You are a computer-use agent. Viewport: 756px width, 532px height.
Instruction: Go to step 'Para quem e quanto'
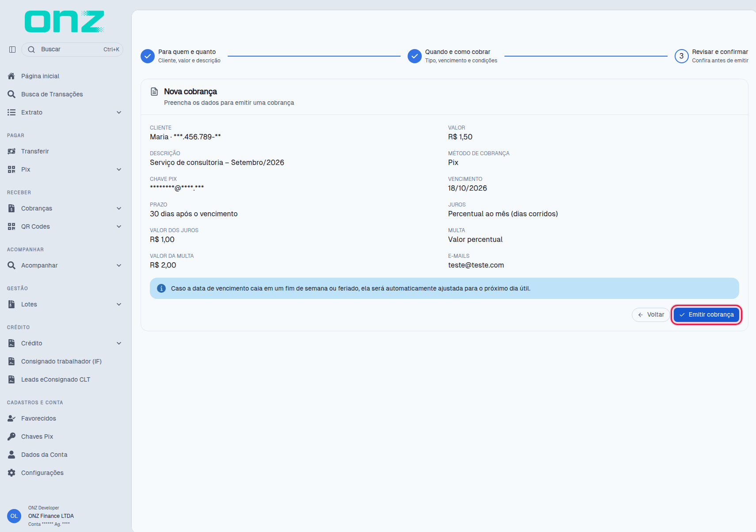click(181, 56)
